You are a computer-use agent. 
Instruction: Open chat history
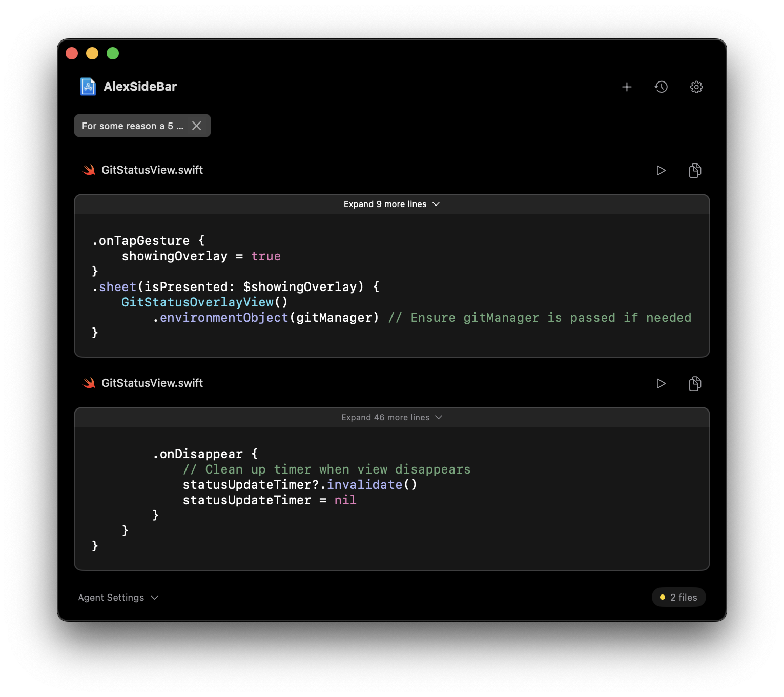coord(662,87)
